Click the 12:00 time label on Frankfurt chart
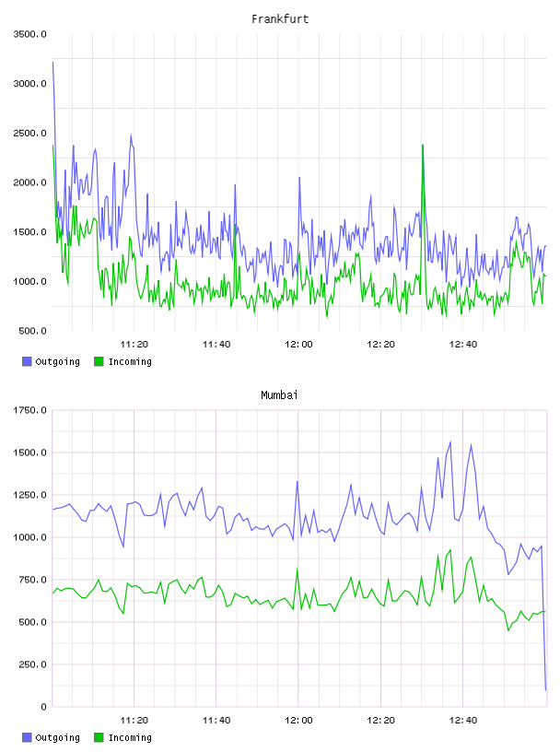This screenshot has width=560, height=752. point(298,344)
